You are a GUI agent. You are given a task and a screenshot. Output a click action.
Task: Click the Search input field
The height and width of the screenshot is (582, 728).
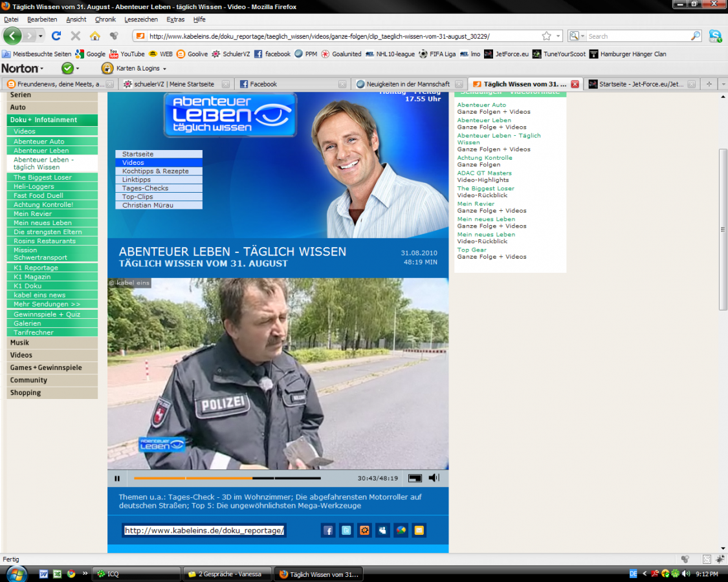click(639, 36)
